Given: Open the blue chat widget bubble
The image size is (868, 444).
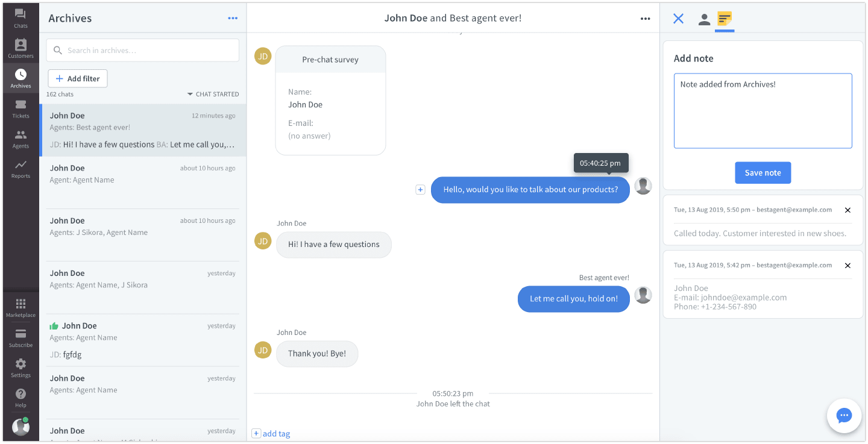Looking at the screenshot, I should (844, 416).
